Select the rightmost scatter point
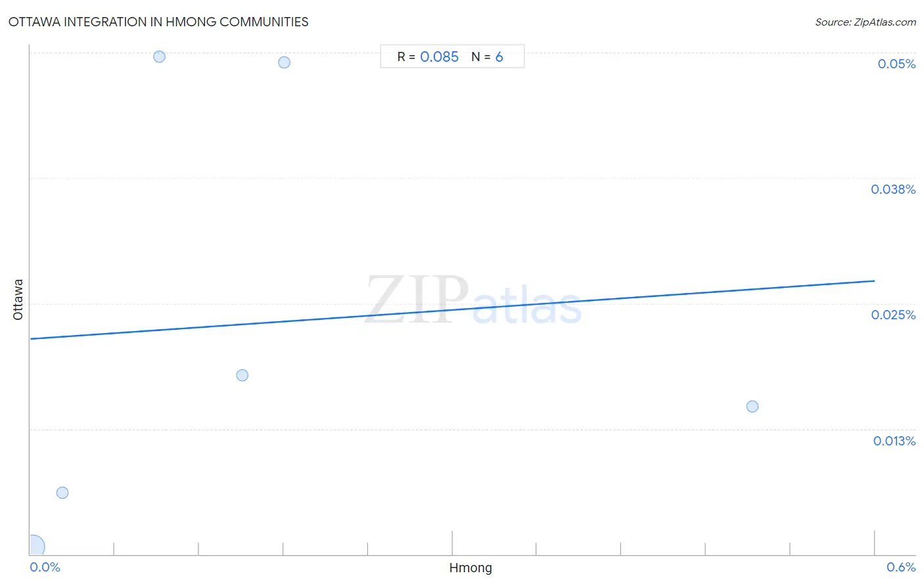 (752, 407)
